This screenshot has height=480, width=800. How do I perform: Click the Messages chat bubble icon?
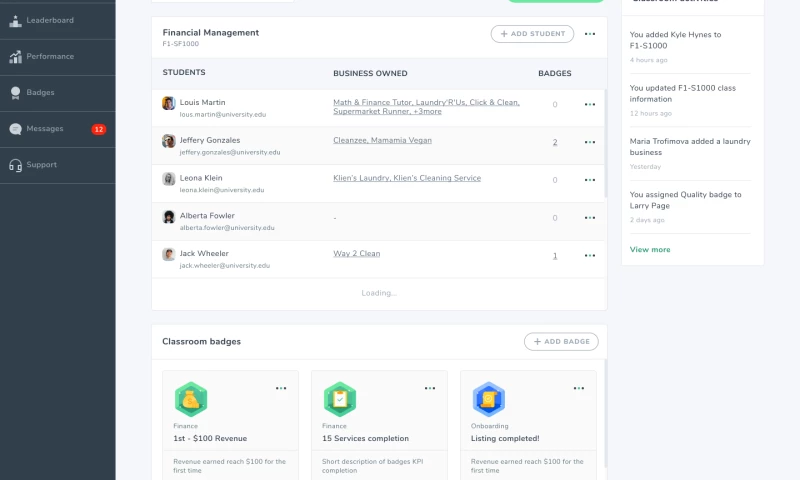point(15,129)
